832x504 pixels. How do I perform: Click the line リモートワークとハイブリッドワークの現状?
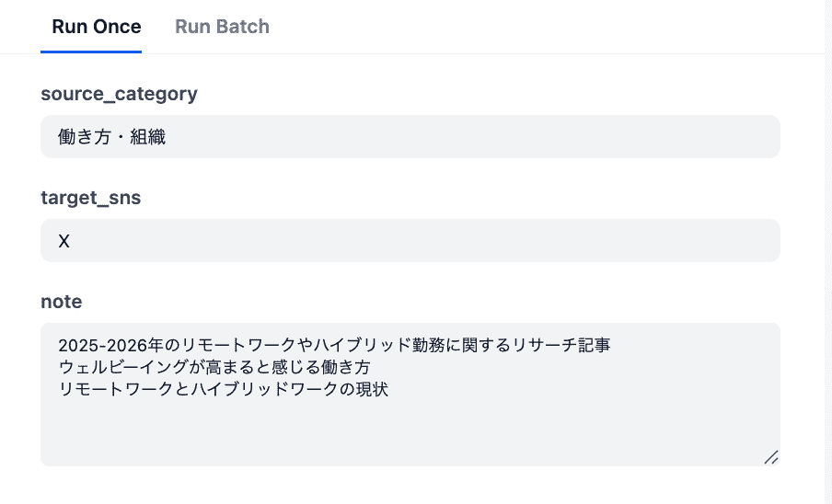tap(224, 388)
